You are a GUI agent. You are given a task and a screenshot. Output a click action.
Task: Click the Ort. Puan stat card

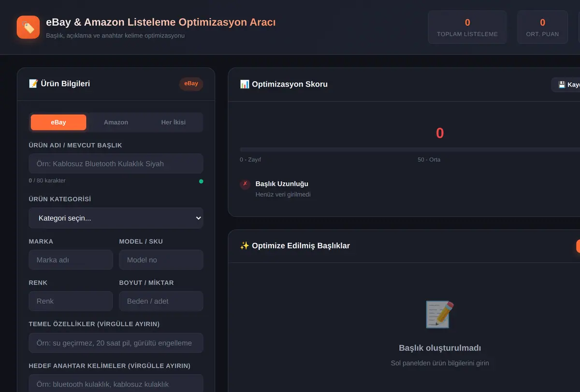click(x=542, y=27)
